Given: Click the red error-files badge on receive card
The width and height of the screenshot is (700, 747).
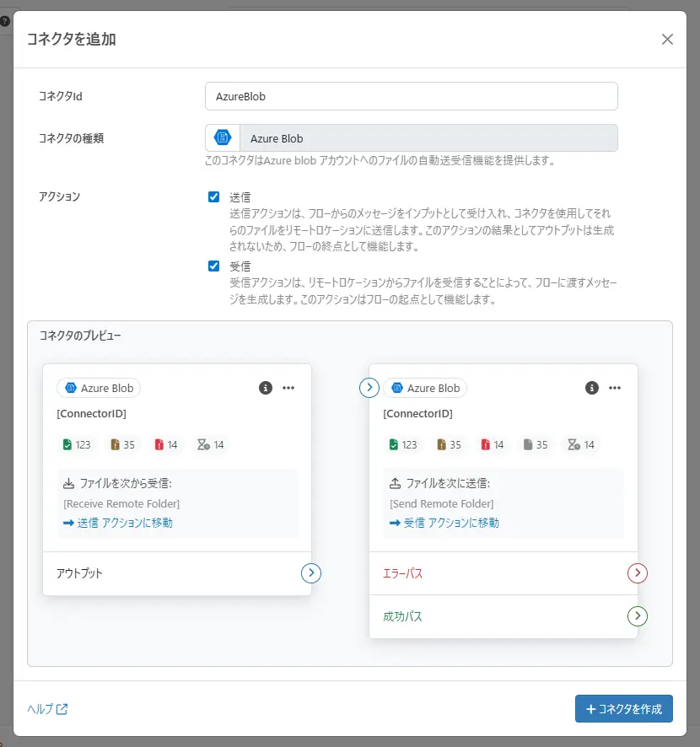Looking at the screenshot, I should 165,444.
